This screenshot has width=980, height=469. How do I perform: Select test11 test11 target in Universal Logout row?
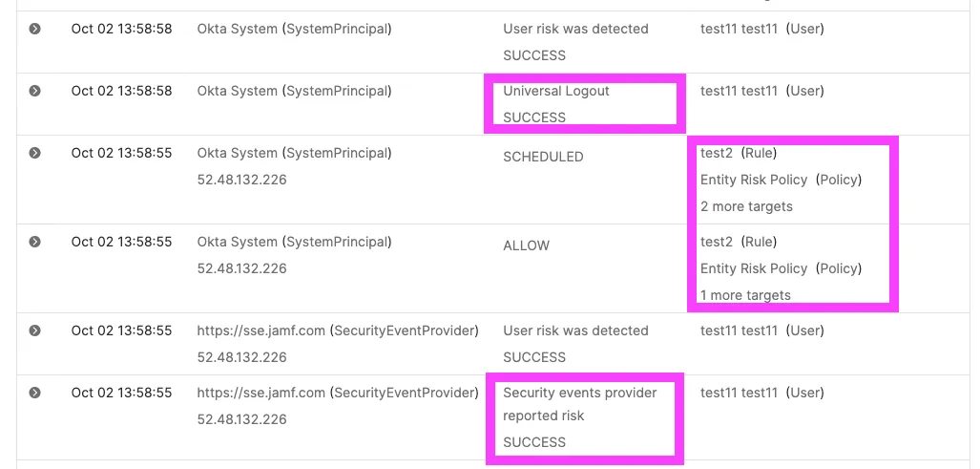tap(741, 91)
